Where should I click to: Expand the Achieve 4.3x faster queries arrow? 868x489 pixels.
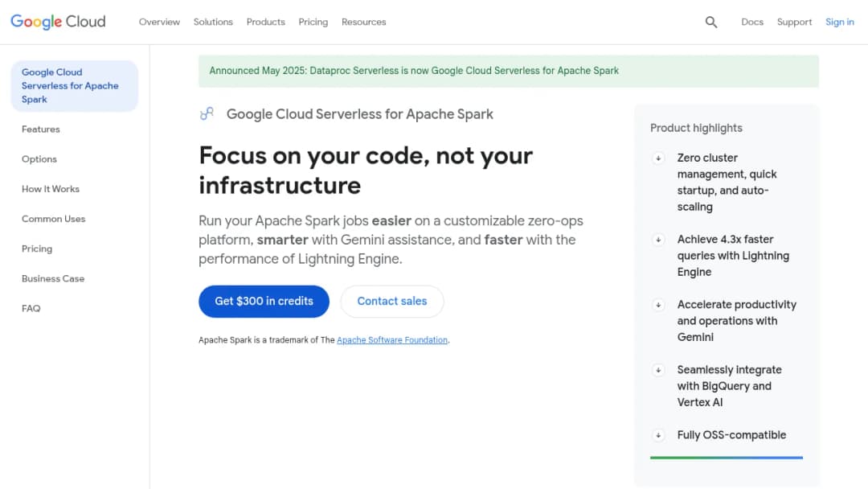tap(658, 240)
